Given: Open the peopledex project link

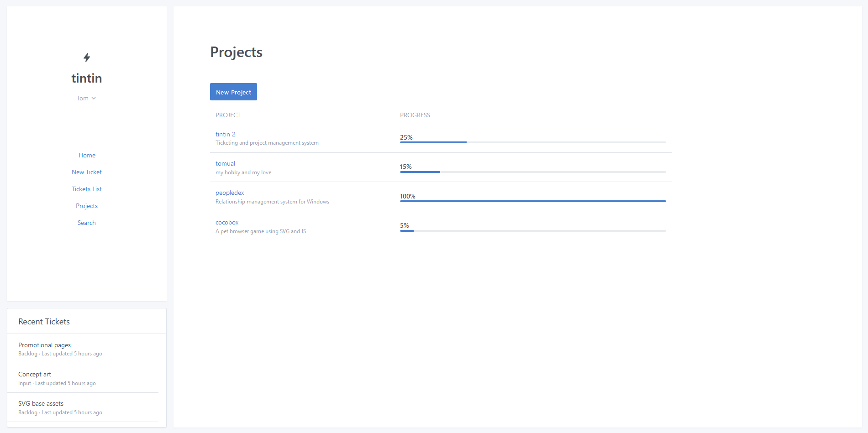Looking at the screenshot, I should [x=230, y=193].
